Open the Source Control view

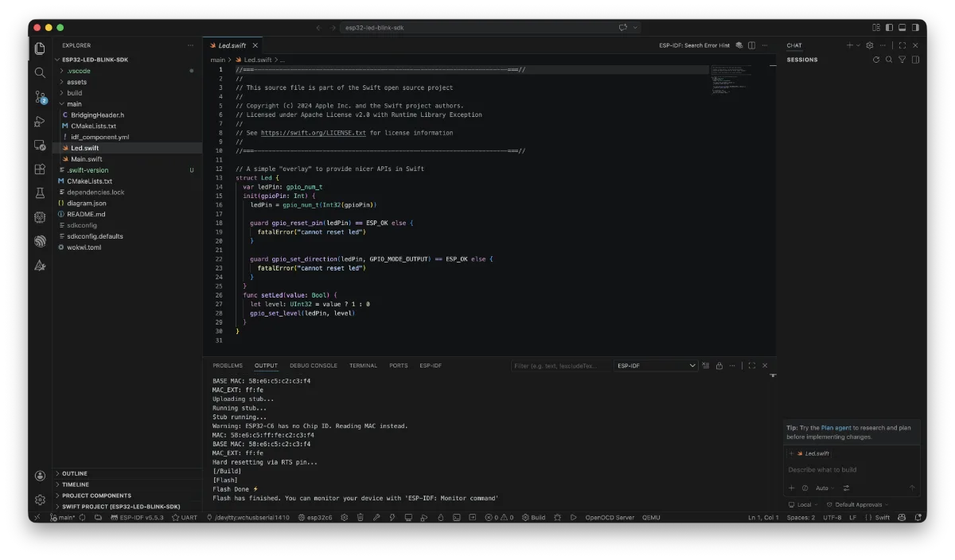click(x=40, y=97)
